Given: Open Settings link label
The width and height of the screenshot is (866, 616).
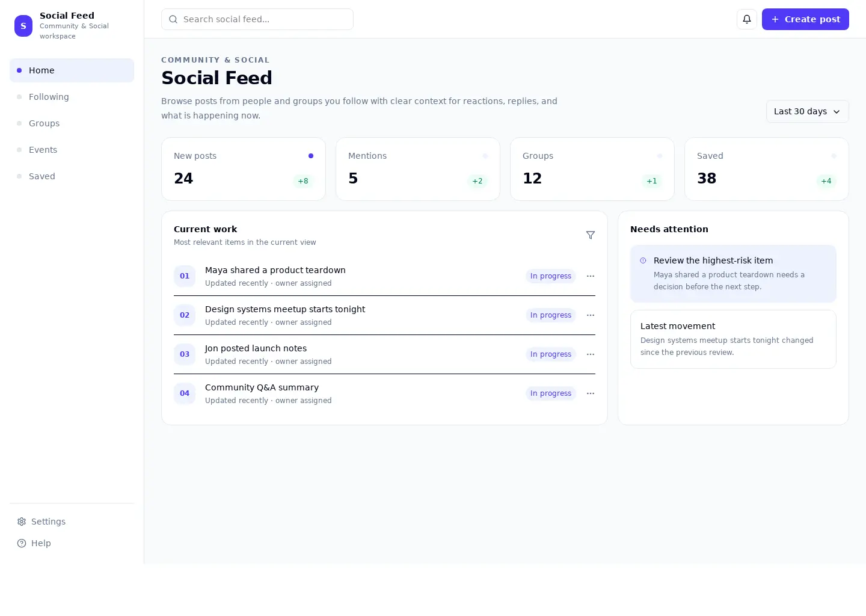Looking at the screenshot, I should 48,522.
